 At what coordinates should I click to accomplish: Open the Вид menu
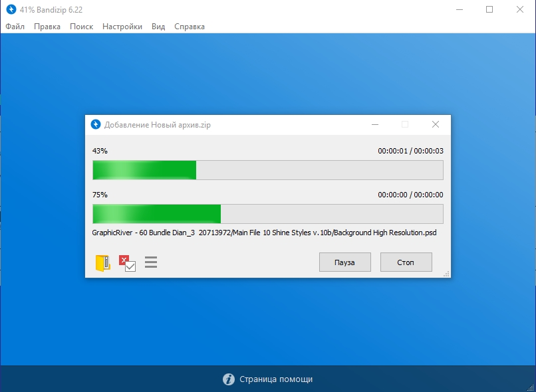pyautogui.click(x=158, y=27)
